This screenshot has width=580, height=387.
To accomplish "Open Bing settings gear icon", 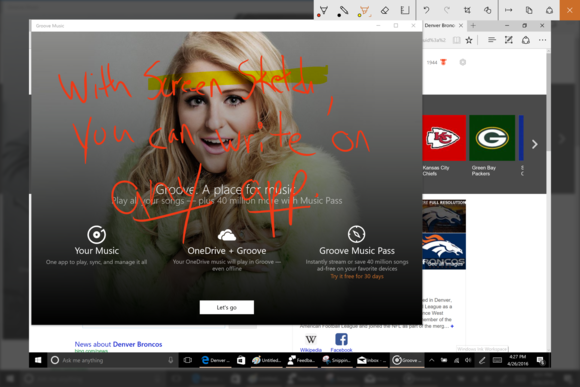I will (x=463, y=62).
